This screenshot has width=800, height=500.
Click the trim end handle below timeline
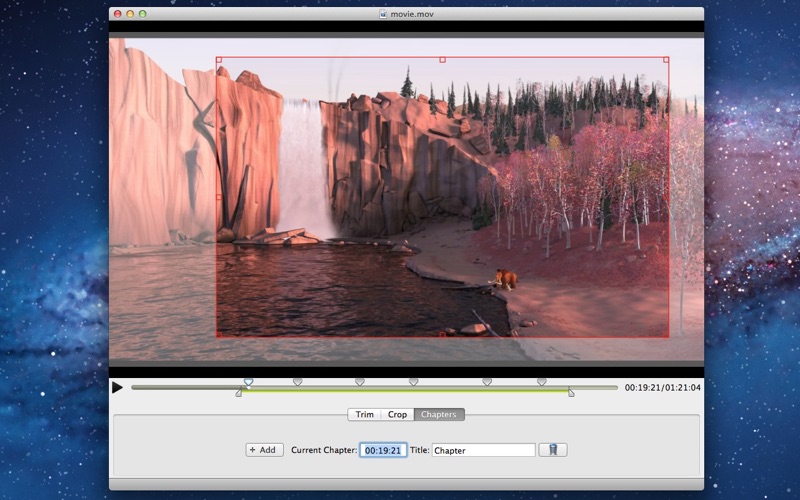(571, 393)
